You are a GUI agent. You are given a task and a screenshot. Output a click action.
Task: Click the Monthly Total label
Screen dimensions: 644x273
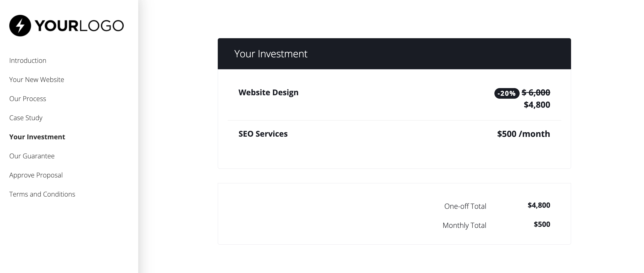[464, 225]
